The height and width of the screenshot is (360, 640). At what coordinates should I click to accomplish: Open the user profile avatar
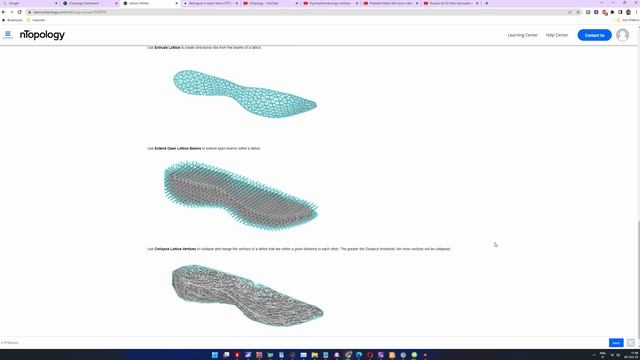[x=622, y=35]
